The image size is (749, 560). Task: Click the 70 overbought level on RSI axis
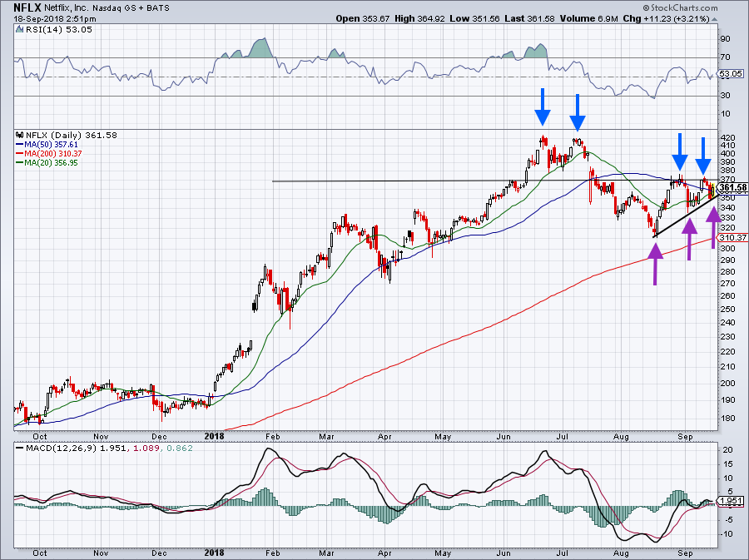point(725,57)
